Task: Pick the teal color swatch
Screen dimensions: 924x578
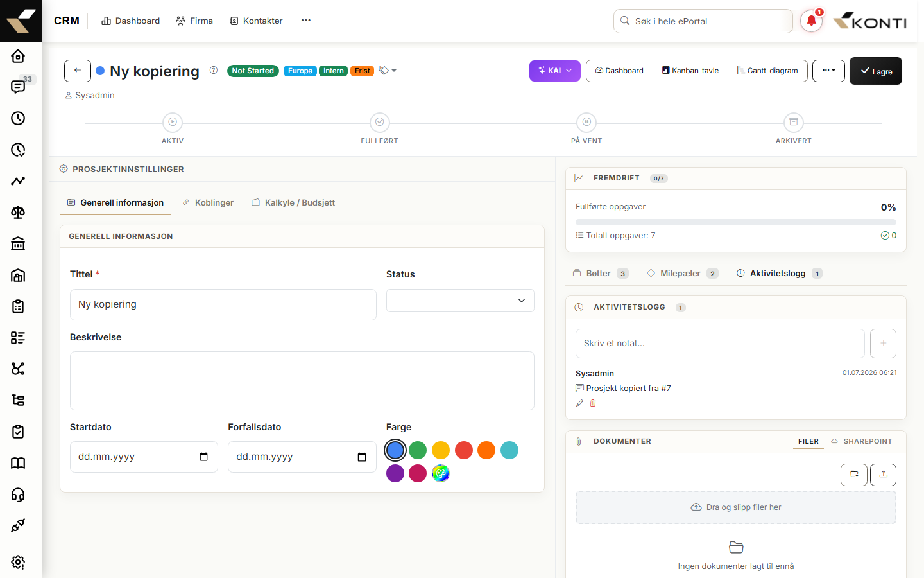Action: tap(509, 450)
